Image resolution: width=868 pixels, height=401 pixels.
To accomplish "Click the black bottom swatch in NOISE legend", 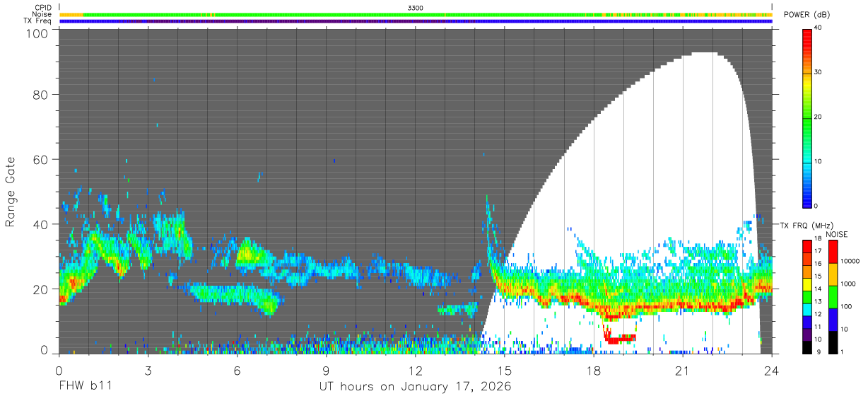I will (x=832, y=342).
